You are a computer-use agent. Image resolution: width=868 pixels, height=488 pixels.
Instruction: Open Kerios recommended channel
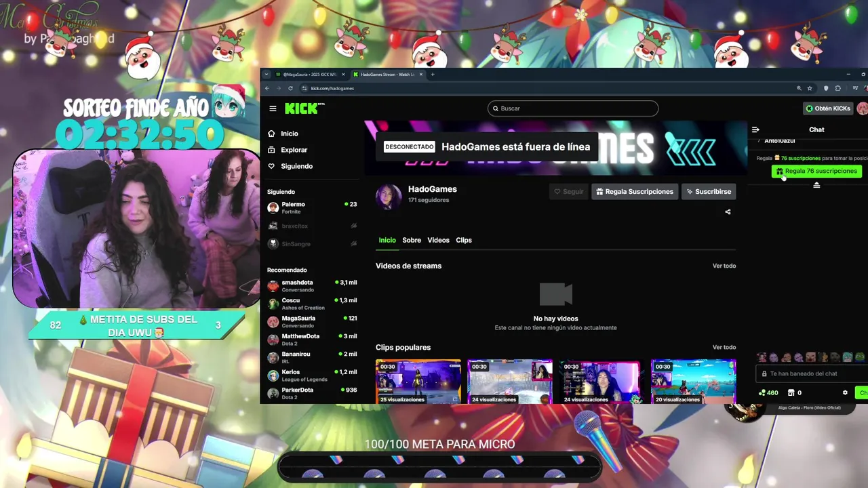pyautogui.click(x=312, y=375)
